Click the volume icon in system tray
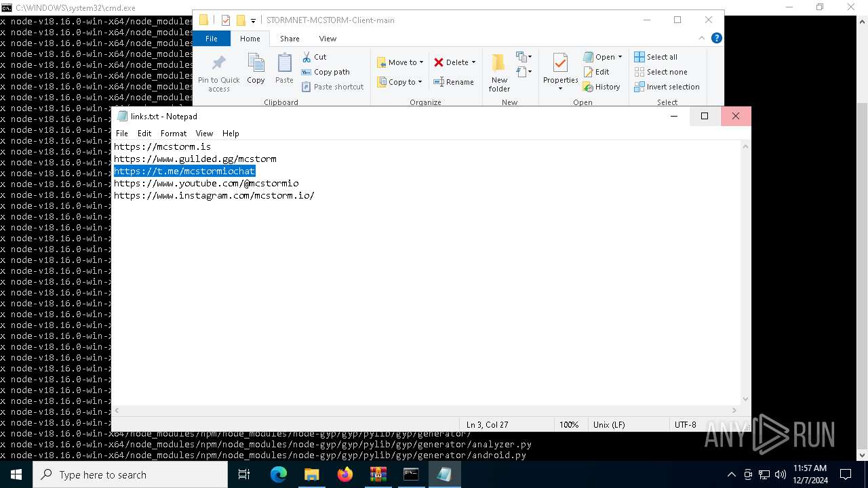868x488 pixels. tap(781, 474)
